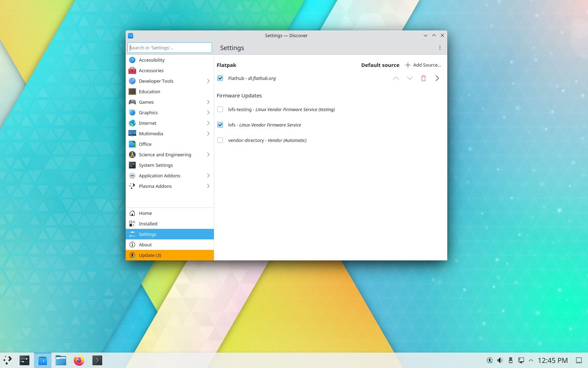
Task: Expand the Graphics category chevron
Action: (208, 113)
